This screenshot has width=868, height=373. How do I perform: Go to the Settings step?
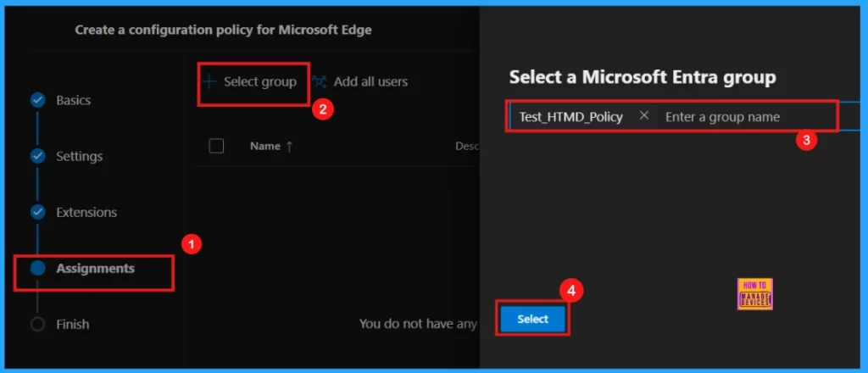point(79,156)
